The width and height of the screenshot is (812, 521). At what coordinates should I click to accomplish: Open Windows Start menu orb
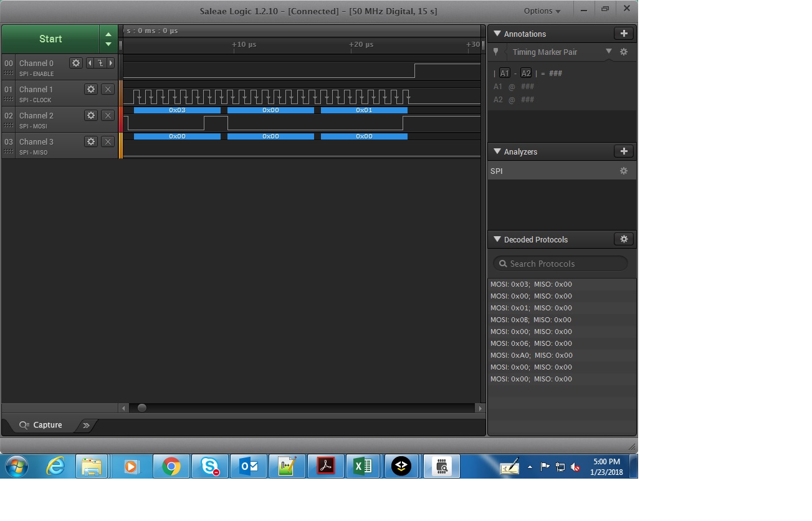click(17, 466)
